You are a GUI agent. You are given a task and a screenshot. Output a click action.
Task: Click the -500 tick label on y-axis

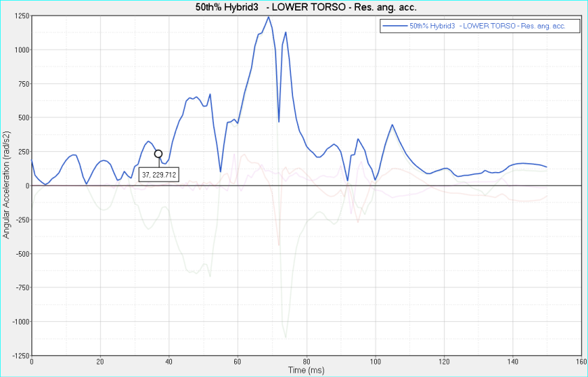click(20, 254)
